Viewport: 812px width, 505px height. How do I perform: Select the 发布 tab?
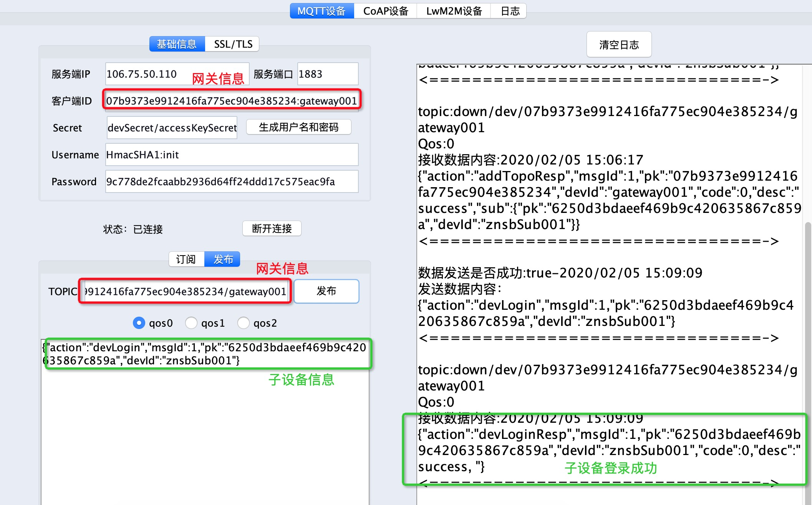pyautogui.click(x=223, y=259)
